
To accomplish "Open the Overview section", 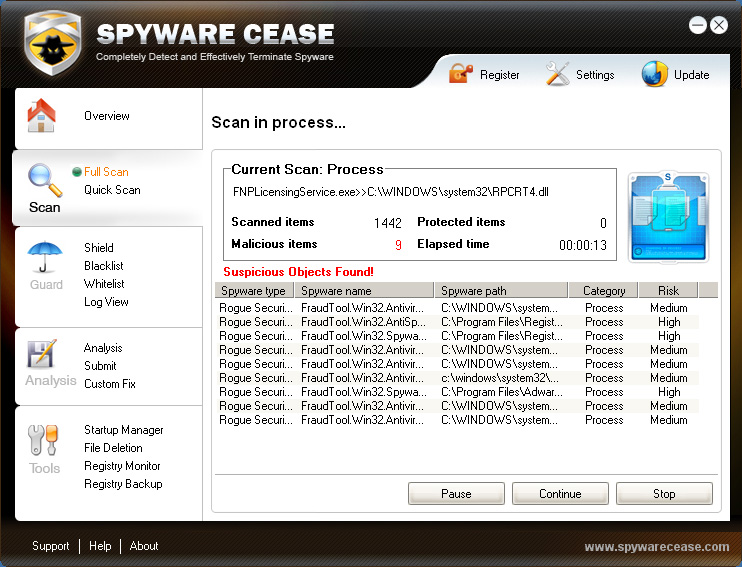I will pyautogui.click(x=106, y=116).
